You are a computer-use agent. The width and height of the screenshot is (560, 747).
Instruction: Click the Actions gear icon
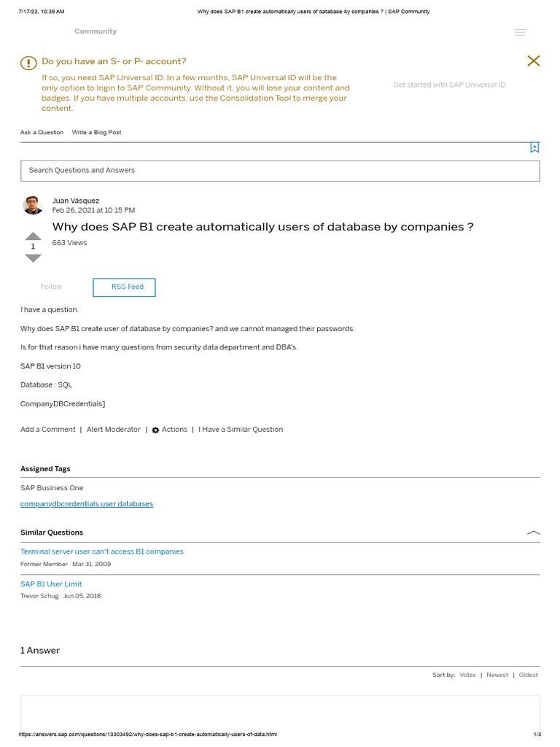[155, 430]
